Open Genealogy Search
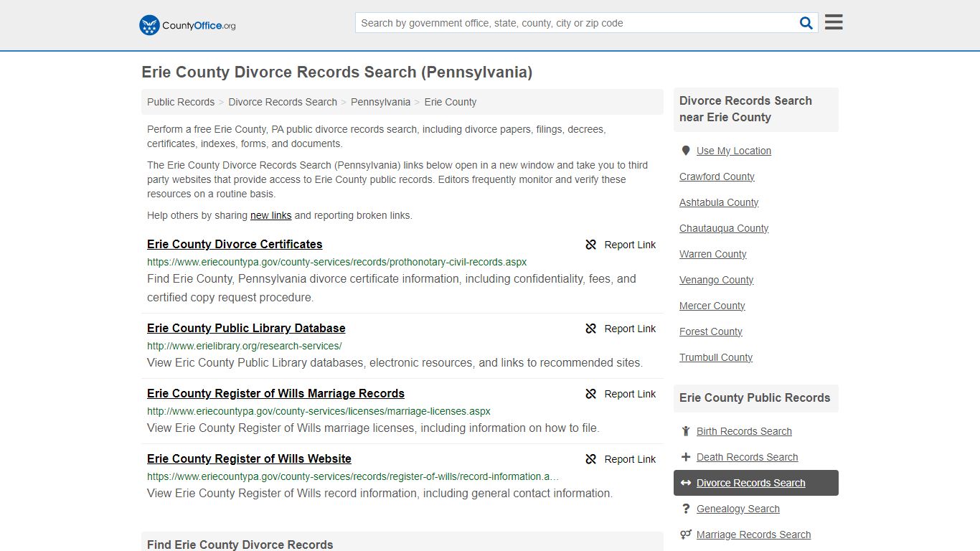The height and width of the screenshot is (551, 980). click(738, 509)
